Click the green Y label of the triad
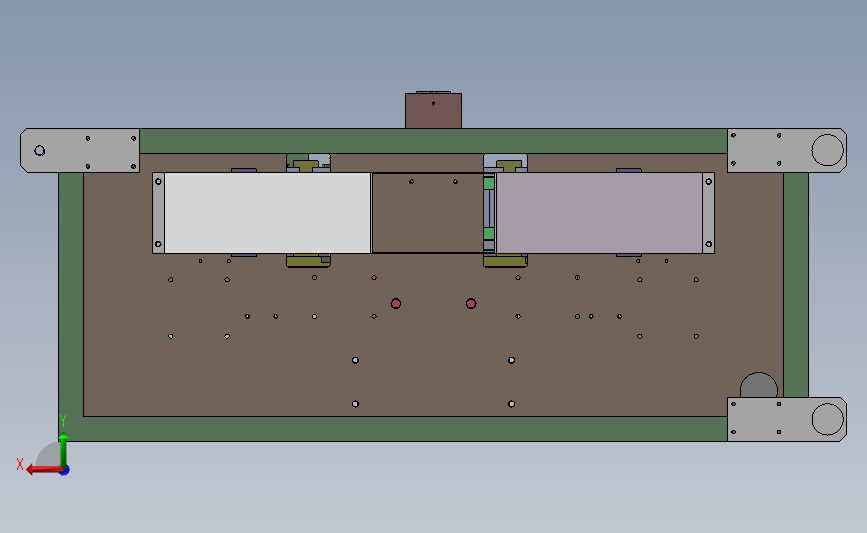The width and height of the screenshot is (867, 533). click(x=63, y=422)
